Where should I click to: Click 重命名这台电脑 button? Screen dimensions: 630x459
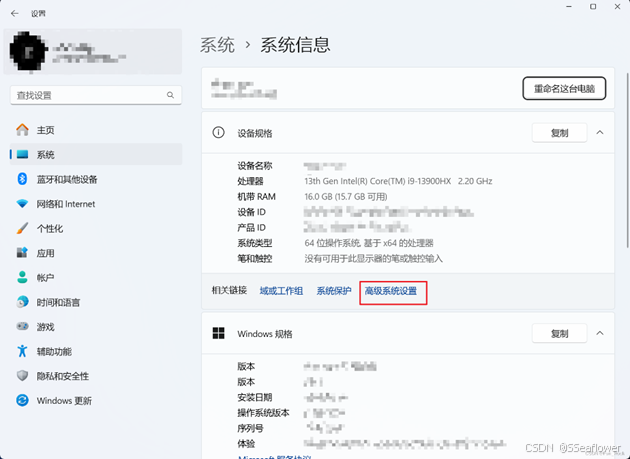pos(564,88)
